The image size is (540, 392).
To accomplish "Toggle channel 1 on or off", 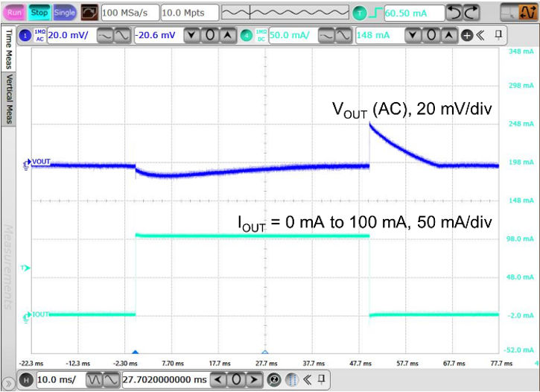I will [24, 35].
